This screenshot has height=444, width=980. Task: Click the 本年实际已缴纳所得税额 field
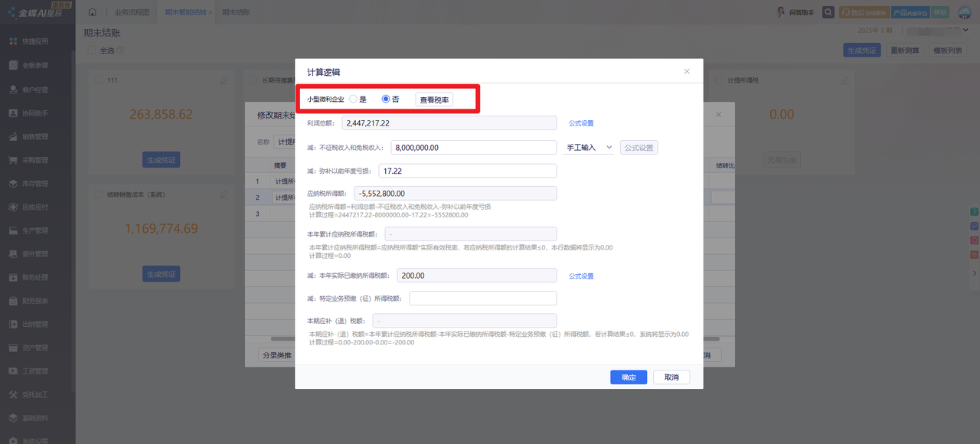click(476, 276)
